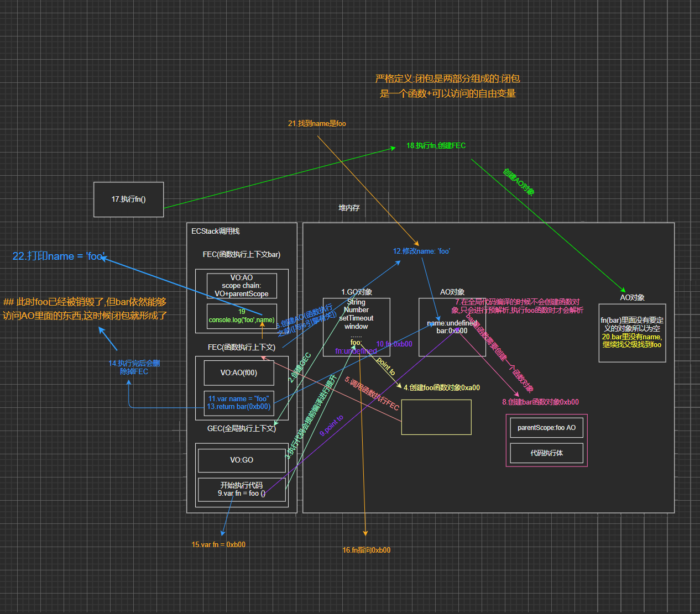Select the "VO:AO(f00)" box
This screenshot has width=700, height=614.
point(239,373)
